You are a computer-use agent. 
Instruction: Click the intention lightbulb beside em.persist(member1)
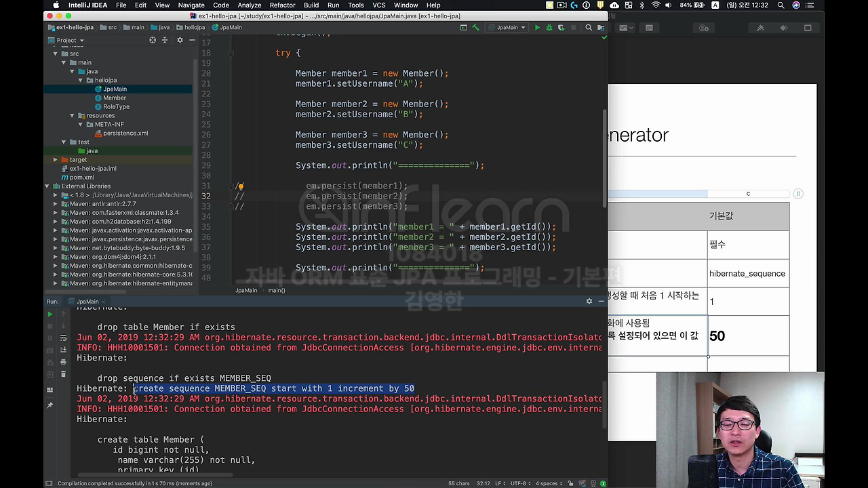tap(240, 186)
